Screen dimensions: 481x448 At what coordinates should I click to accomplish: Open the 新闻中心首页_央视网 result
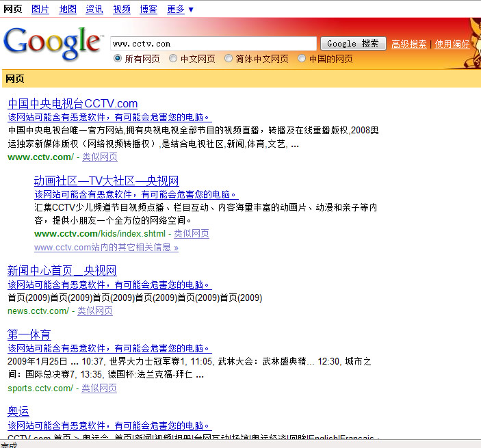point(62,270)
